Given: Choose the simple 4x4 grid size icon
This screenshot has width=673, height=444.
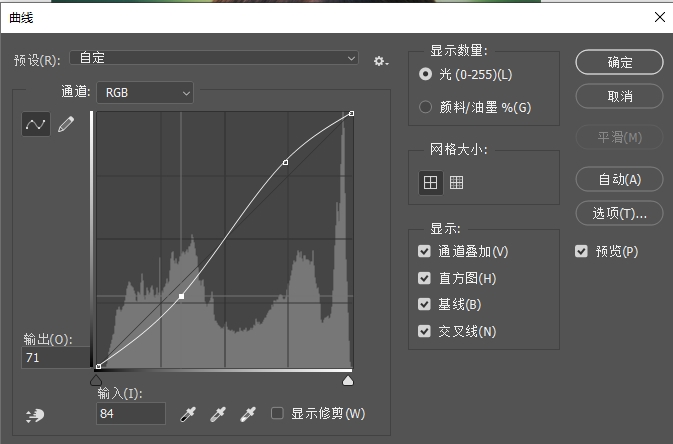Looking at the screenshot, I should (430, 182).
